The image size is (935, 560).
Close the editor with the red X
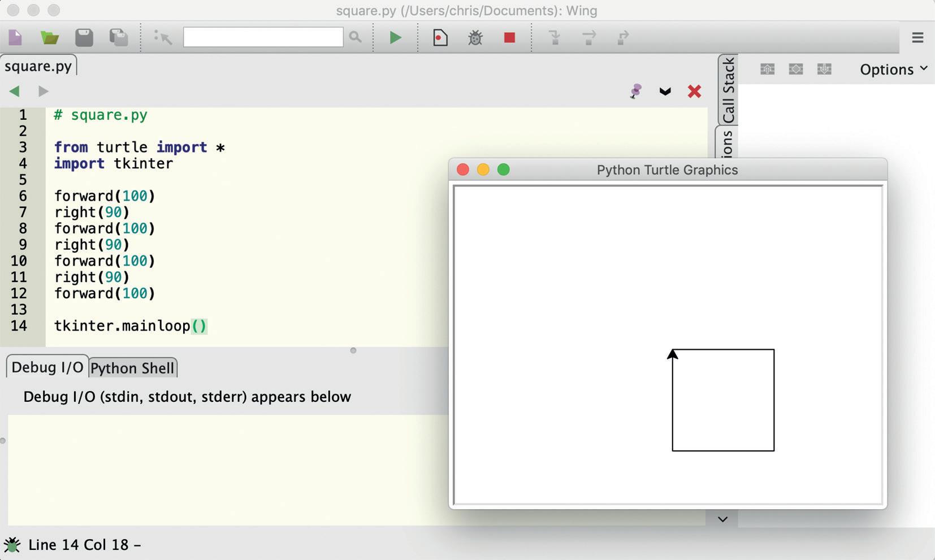point(694,91)
